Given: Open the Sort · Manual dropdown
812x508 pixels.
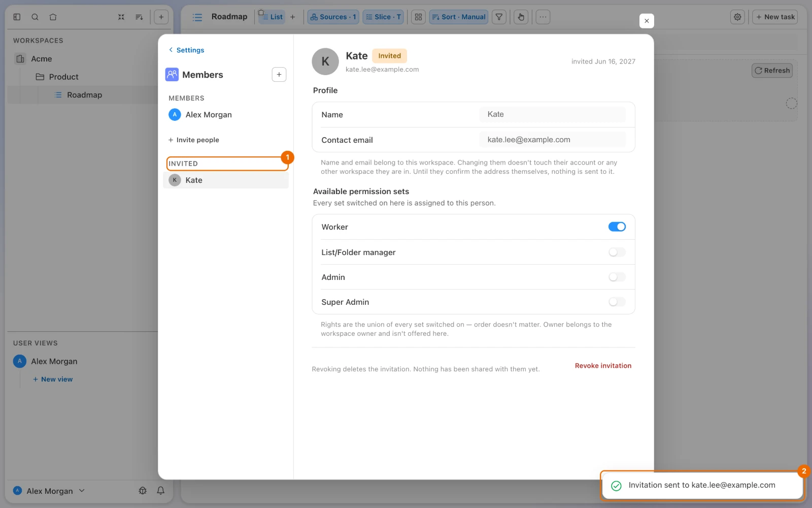Looking at the screenshot, I should pos(459,17).
